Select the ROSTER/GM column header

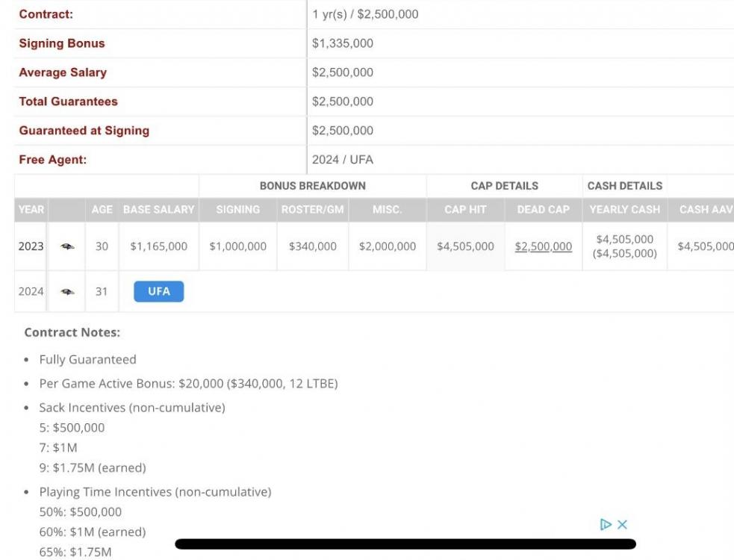(312, 210)
